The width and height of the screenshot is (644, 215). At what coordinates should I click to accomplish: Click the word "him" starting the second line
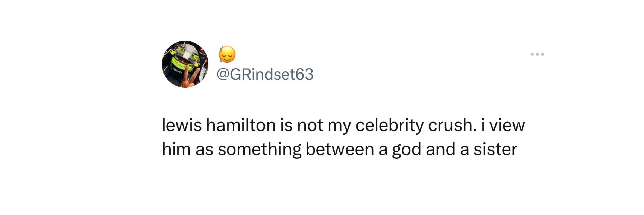[x=176, y=149]
